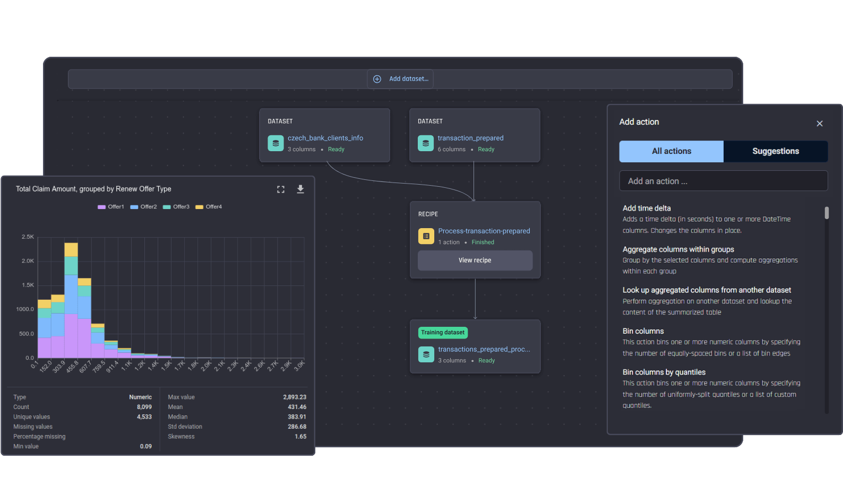Switch to the Suggestions tab
This screenshot has width=843, height=504.
pos(776,151)
